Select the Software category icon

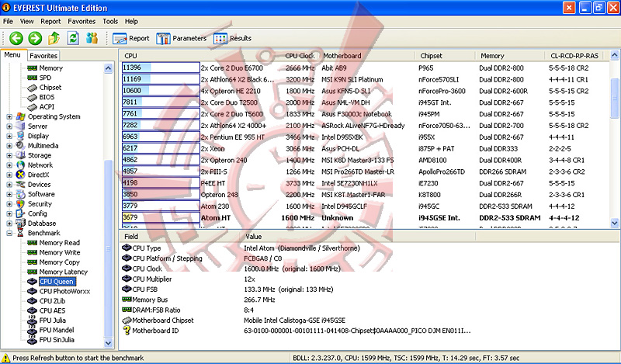(x=21, y=194)
